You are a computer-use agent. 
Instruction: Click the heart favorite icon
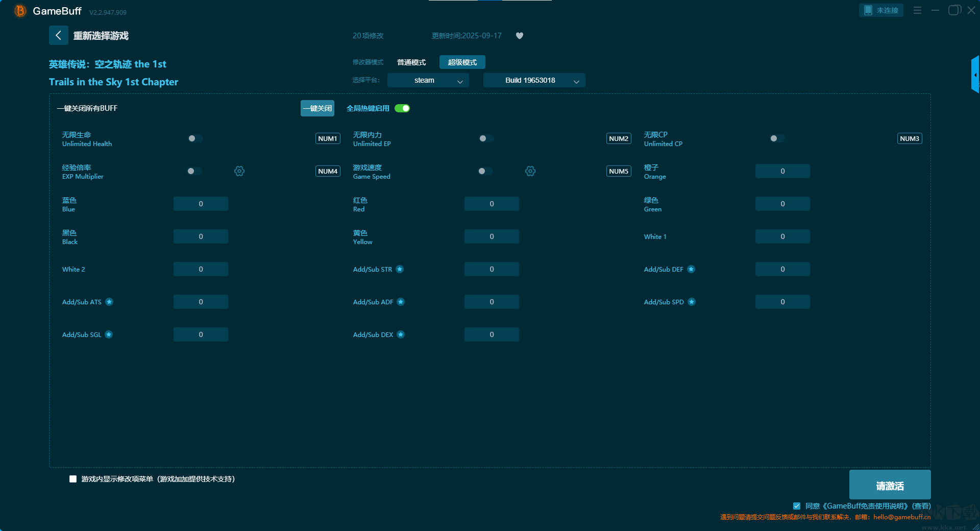pos(520,36)
